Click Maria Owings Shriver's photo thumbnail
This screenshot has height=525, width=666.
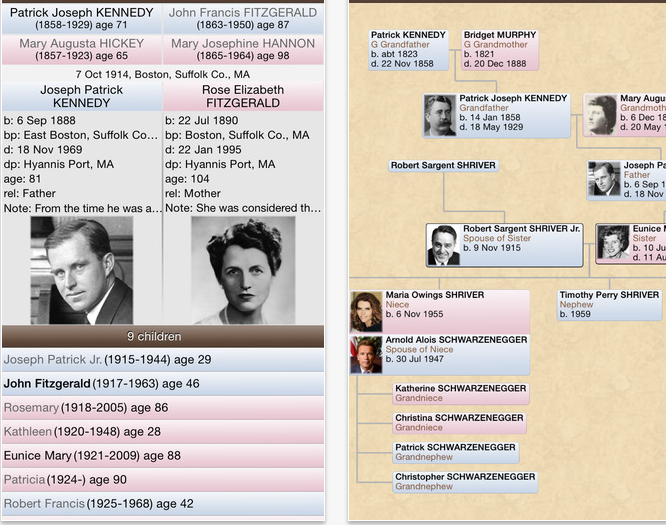[x=366, y=312]
